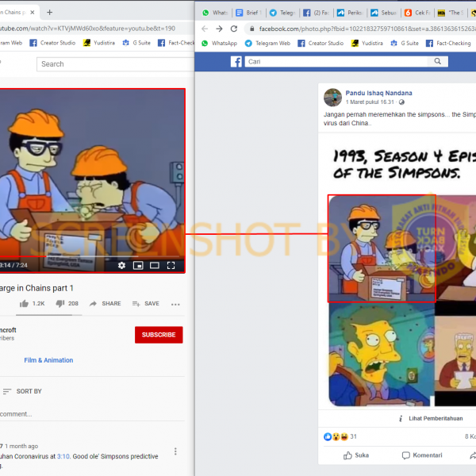The width and height of the screenshot is (476, 476).
Task: Switch to the Brief document tab
Action: pos(249,13)
